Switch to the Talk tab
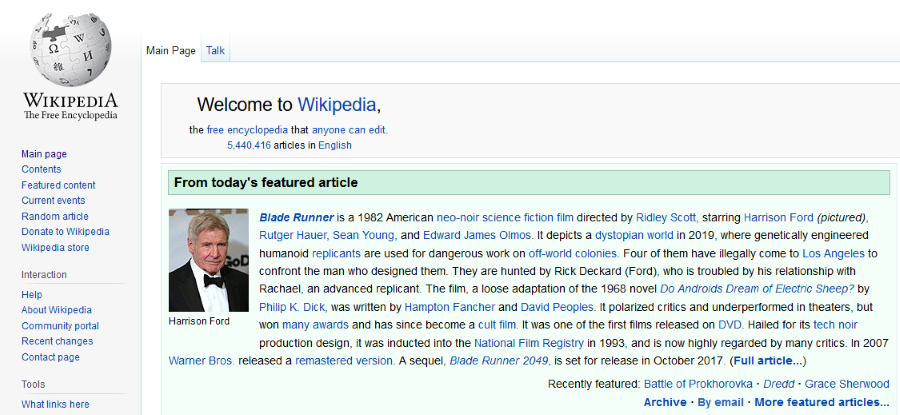Image resolution: width=900 pixels, height=415 pixels. 215,51
